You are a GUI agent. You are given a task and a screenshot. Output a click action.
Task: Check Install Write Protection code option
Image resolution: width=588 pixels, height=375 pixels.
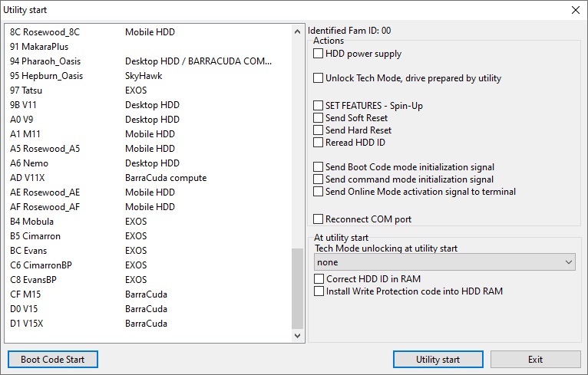(319, 291)
